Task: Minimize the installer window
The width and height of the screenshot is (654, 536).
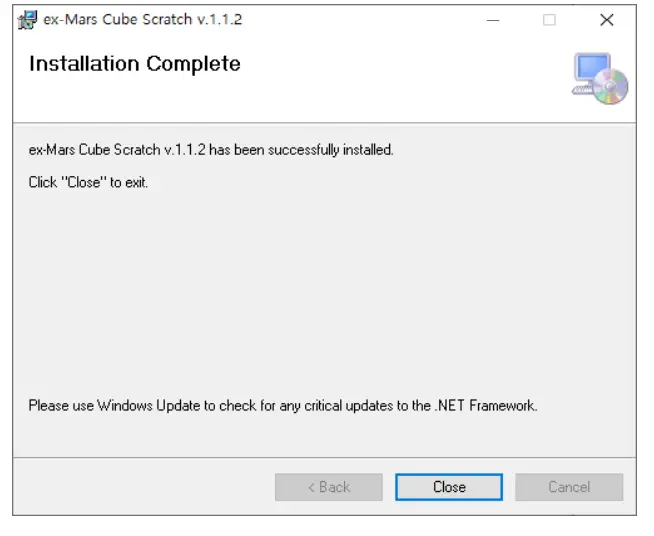Action: 493,20
